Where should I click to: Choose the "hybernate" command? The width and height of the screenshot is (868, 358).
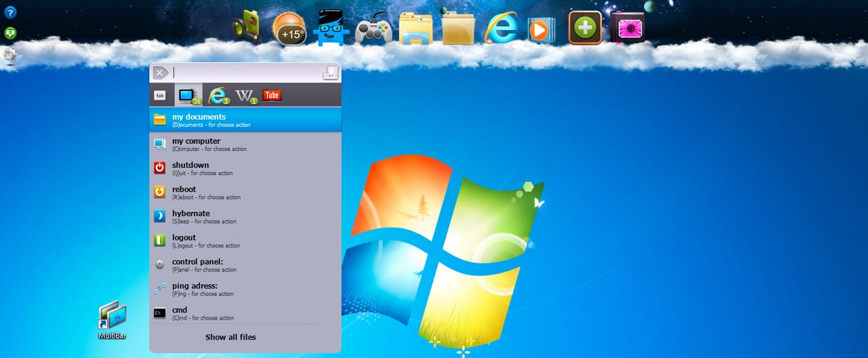coord(245,216)
